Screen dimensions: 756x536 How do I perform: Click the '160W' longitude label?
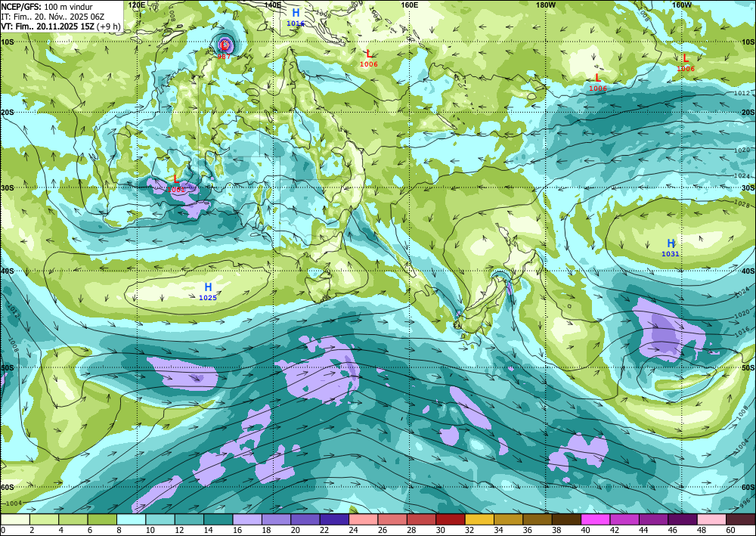click(x=682, y=5)
